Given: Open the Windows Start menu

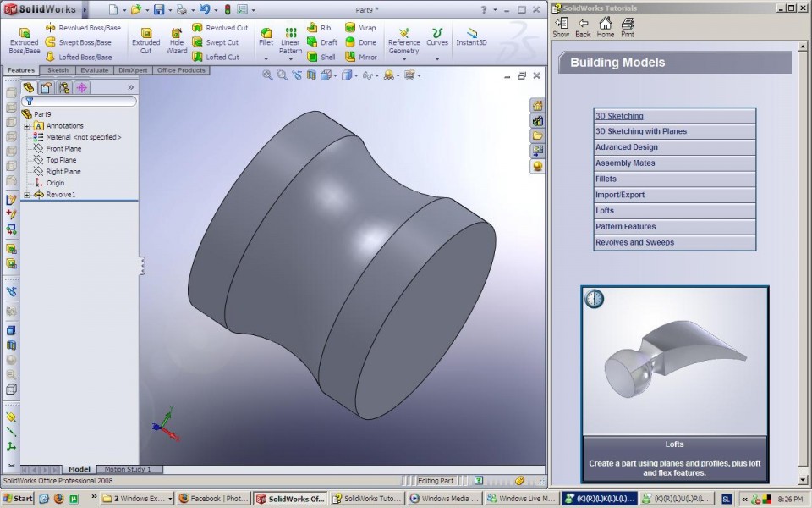Looking at the screenshot, I should pos(18,499).
